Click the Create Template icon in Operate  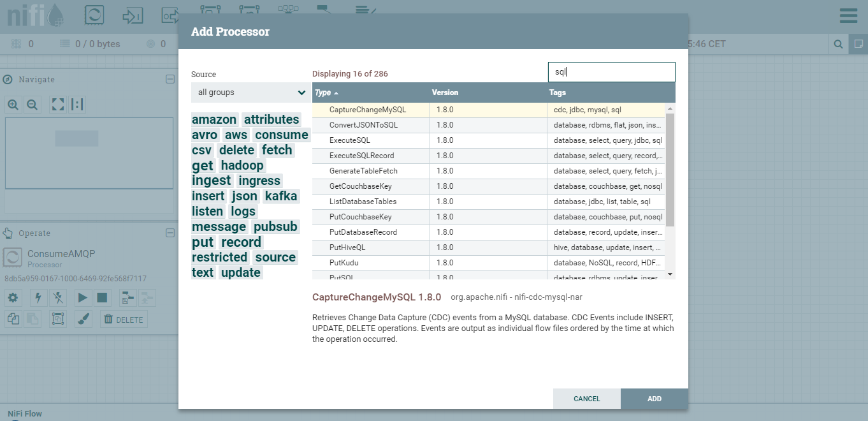(x=128, y=297)
